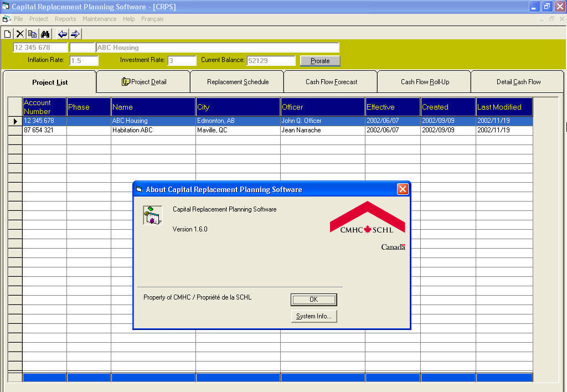Click the Current Balance field

point(271,60)
